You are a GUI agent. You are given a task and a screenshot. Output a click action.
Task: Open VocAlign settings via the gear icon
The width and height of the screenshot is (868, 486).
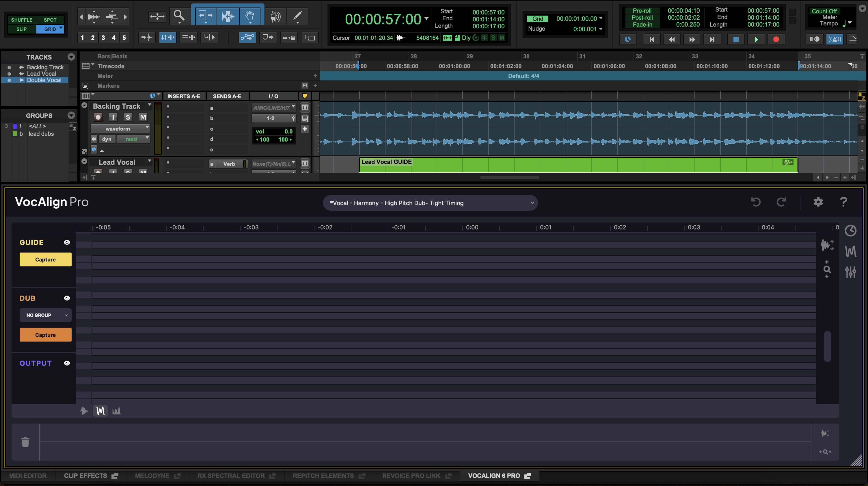tap(818, 202)
